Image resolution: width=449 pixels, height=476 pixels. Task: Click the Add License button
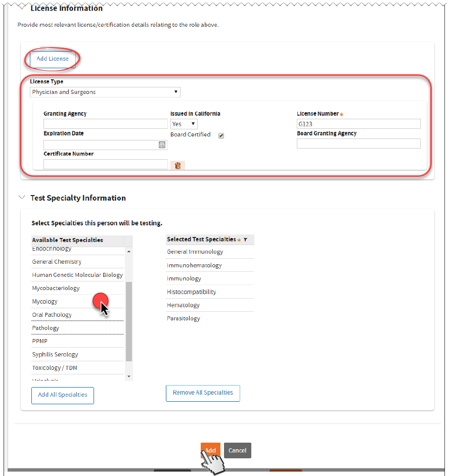[x=53, y=59]
